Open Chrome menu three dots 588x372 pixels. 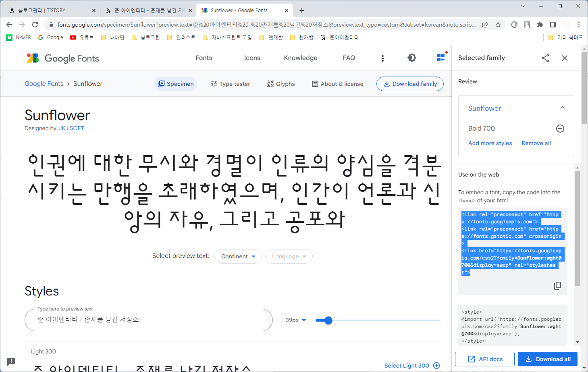point(579,25)
